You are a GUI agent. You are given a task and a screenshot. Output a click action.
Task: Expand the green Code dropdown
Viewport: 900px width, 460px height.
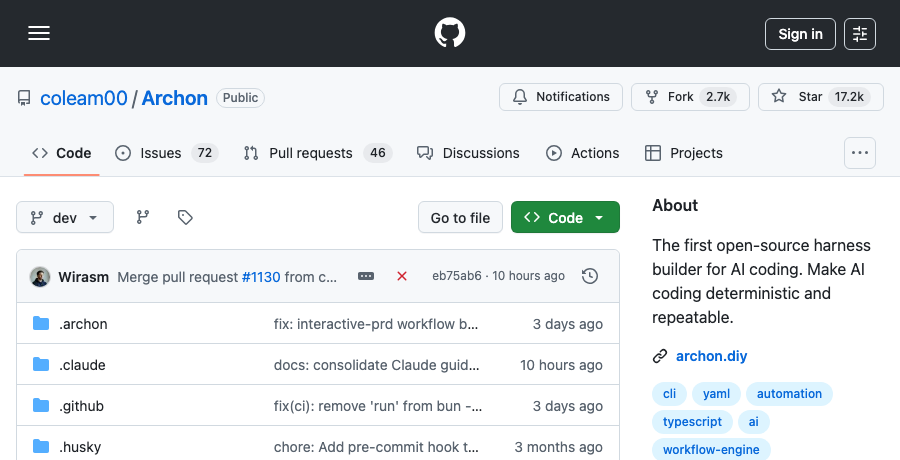(x=565, y=218)
